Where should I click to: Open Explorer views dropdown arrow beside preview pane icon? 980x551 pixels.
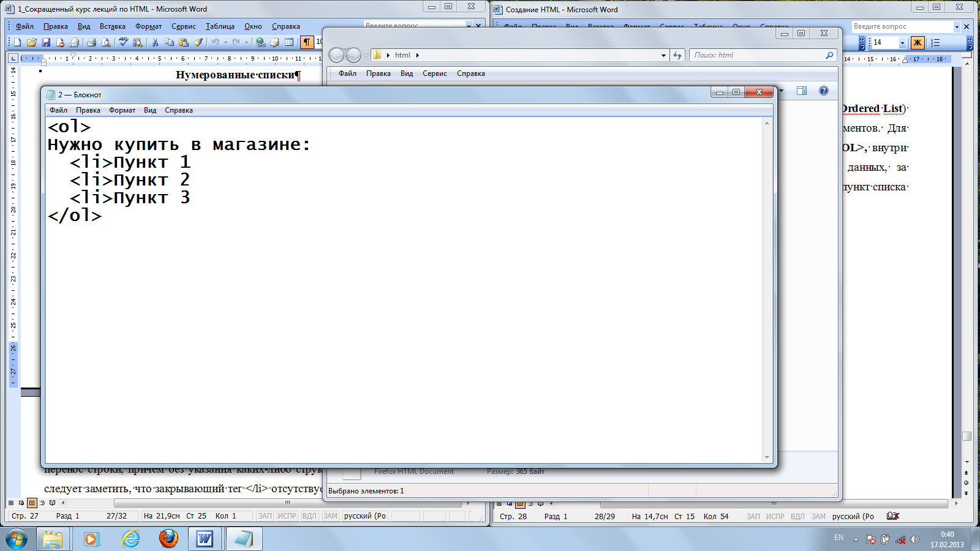click(x=781, y=91)
